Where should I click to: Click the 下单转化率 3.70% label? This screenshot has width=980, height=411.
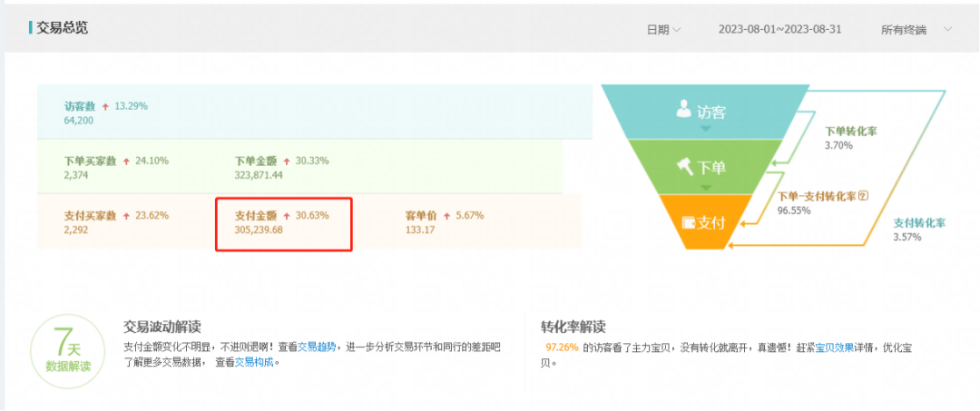tap(849, 138)
